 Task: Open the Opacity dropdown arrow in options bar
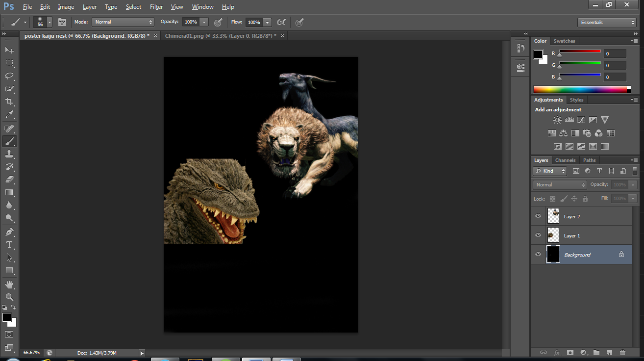tap(204, 22)
